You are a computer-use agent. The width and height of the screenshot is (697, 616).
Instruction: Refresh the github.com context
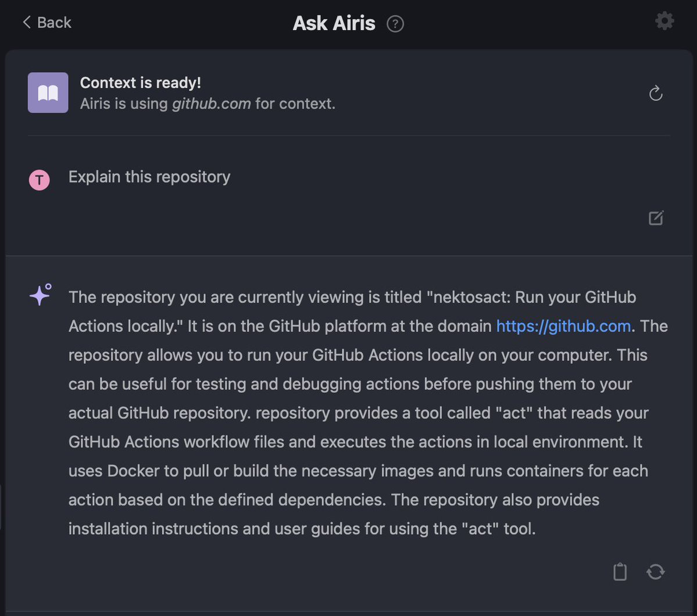(x=656, y=94)
